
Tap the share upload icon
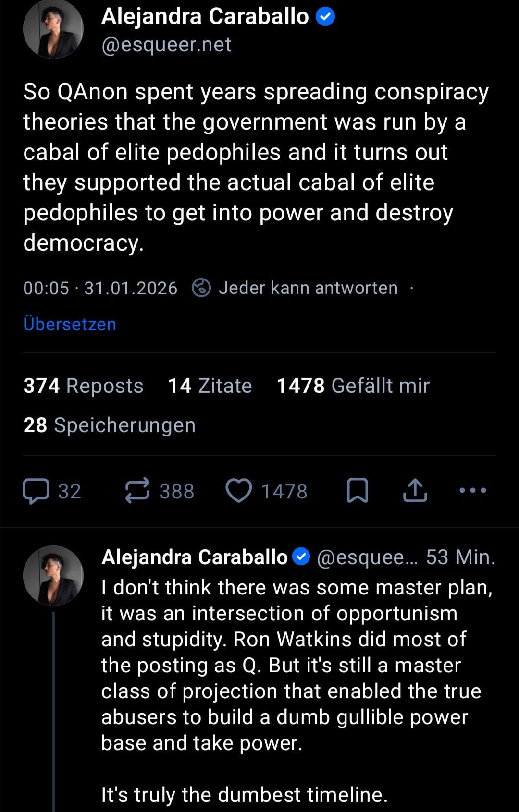click(x=415, y=491)
